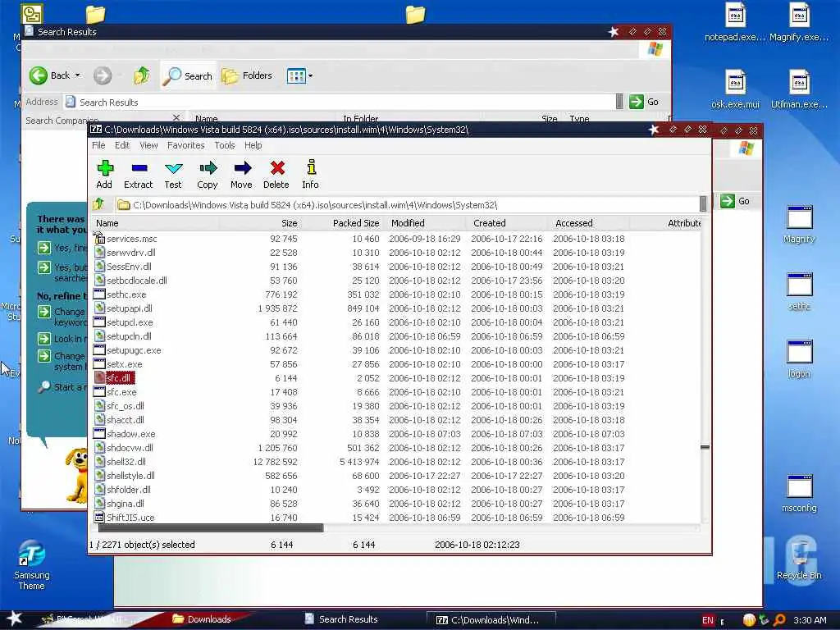The width and height of the screenshot is (840, 630).
Task: Open the msconfig desktop icon
Action: tap(799, 494)
